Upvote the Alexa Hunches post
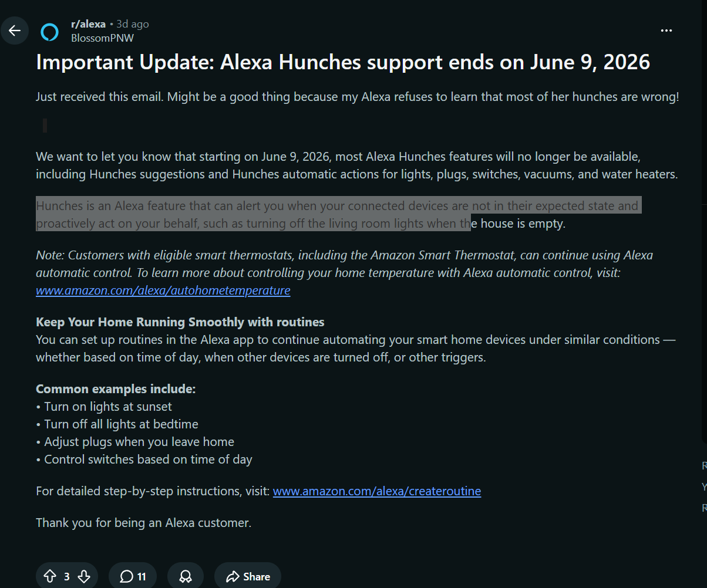 [51, 577]
